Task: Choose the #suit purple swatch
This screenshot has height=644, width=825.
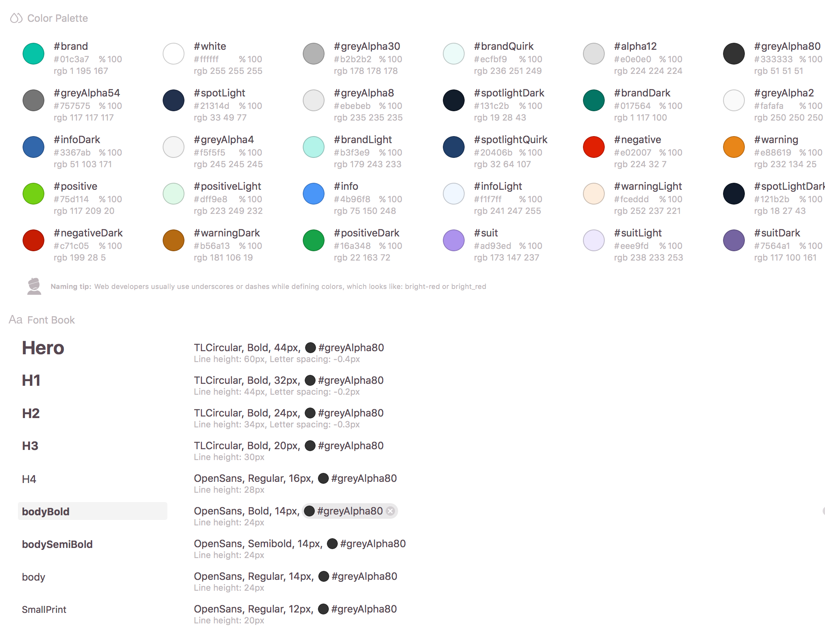Action: (x=454, y=240)
